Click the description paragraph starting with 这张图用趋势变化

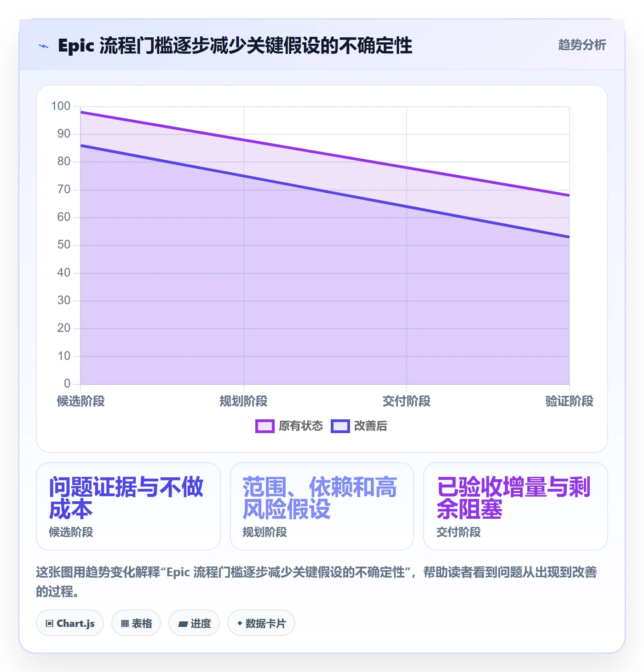(x=316, y=582)
